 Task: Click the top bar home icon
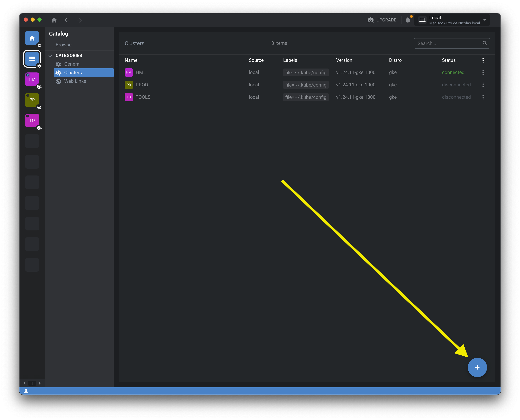pos(54,20)
